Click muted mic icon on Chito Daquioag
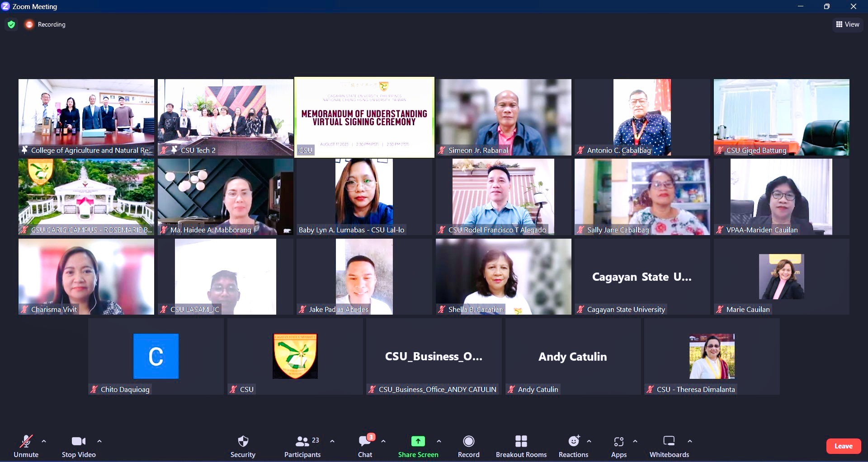This screenshot has height=462, width=868. coord(94,389)
